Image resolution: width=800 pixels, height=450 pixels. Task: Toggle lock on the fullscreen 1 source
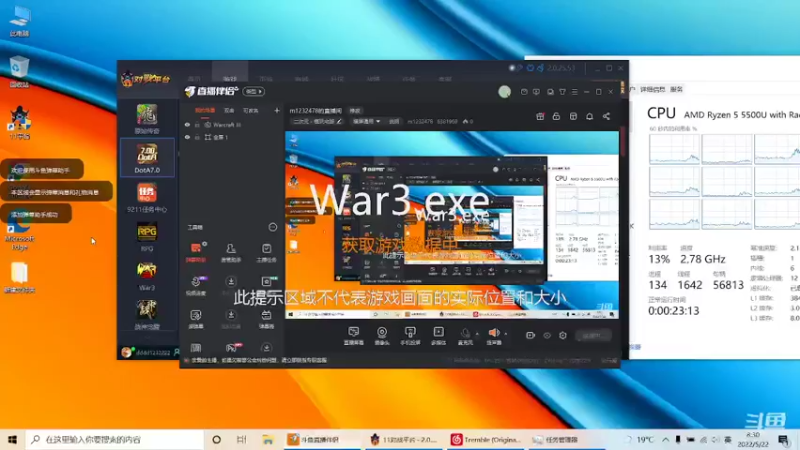pyautogui.click(x=197, y=137)
